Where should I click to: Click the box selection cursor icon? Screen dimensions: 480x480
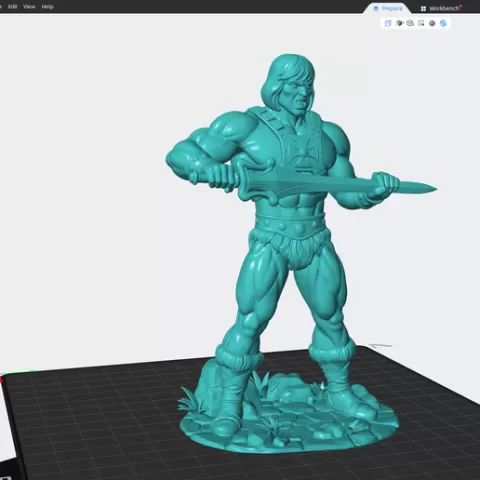(421, 23)
